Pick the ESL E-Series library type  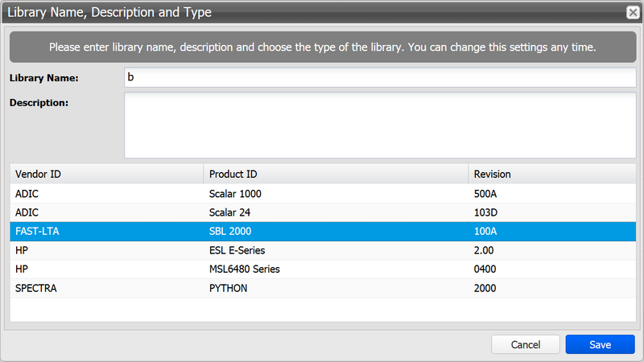[x=237, y=250]
